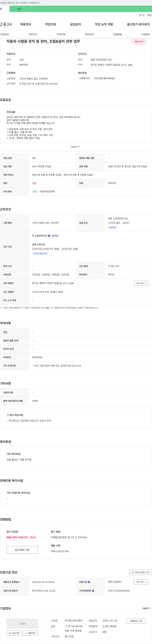Select registration time 2025.06.18 16:18:40
The image size is (152, 644).
click(x=43, y=582)
